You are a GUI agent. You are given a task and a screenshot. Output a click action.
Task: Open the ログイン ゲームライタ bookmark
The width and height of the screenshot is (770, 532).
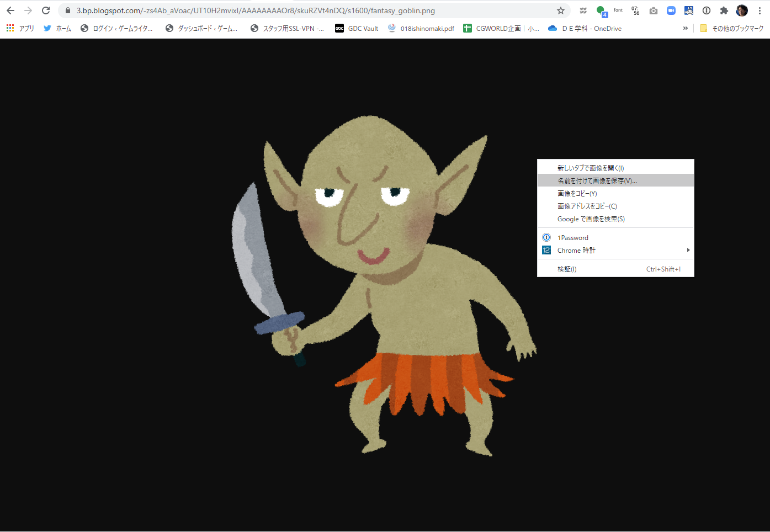coord(116,28)
